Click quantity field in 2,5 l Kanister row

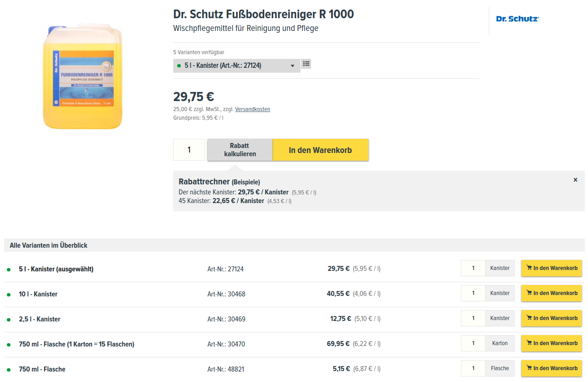473,318
